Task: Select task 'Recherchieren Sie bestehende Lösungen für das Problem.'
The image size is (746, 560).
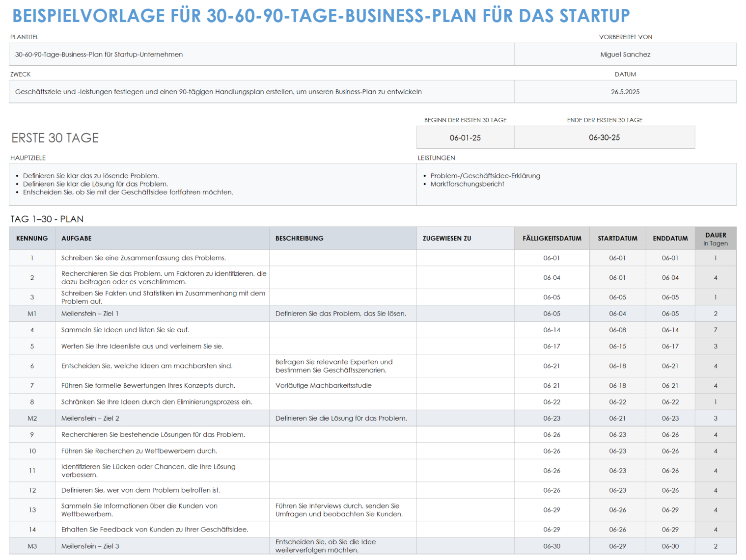Action: click(x=162, y=434)
